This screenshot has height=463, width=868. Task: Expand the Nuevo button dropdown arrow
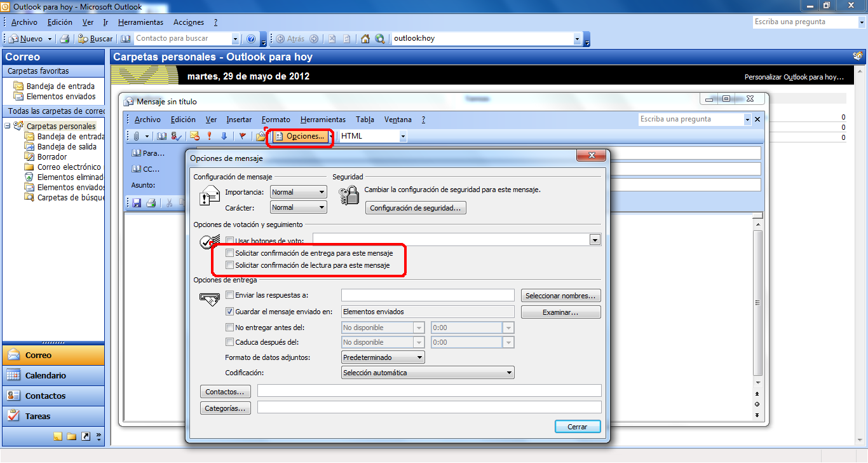tap(50, 39)
